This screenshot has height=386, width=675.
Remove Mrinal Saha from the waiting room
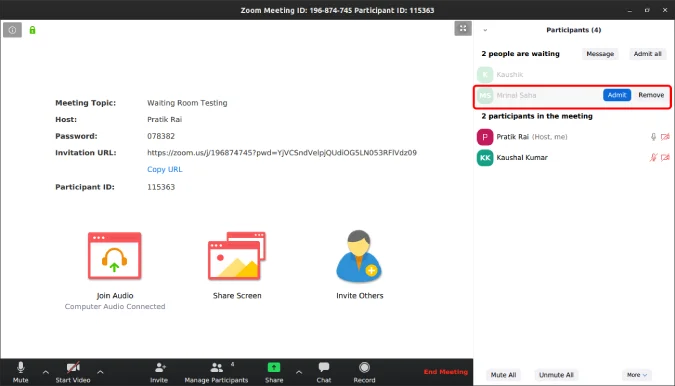point(651,95)
